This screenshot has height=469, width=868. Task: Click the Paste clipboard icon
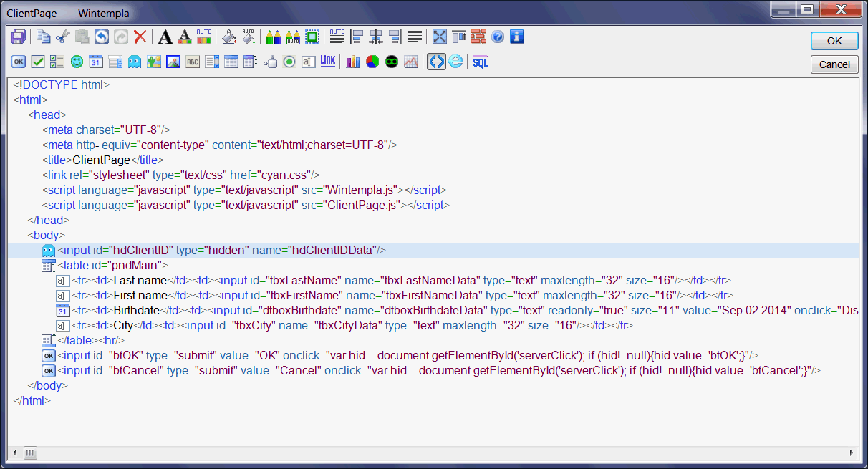(x=82, y=37)
